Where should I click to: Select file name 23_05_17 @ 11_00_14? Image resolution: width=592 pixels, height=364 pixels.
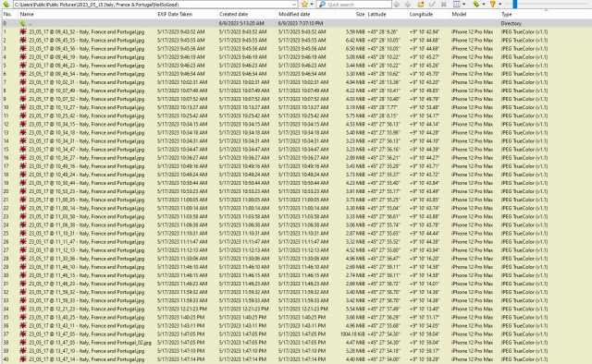(x=86, y=208)
